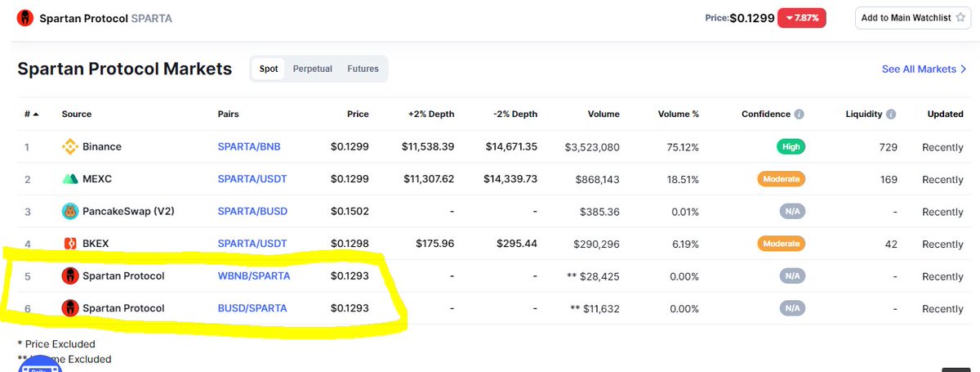This screenshot has height=372, width=980.
Task: Sort table by Volume column header
Action: 604,114
